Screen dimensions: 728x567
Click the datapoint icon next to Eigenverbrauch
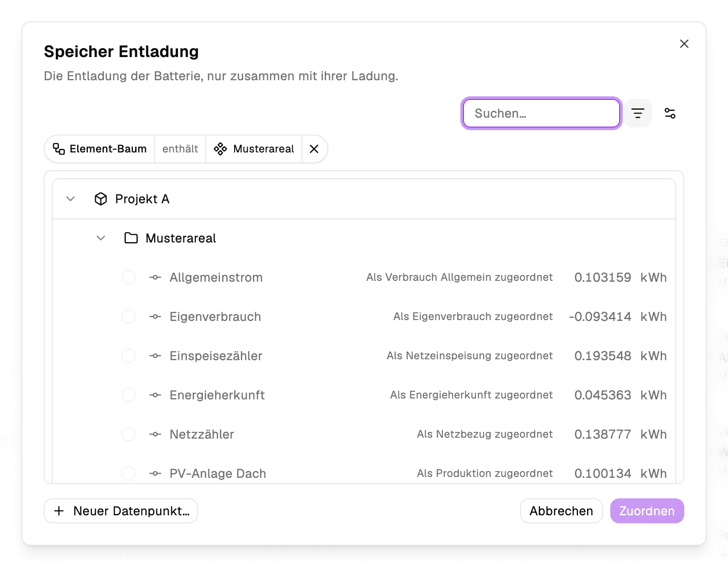pyautogui.click(x=155, y=316)
